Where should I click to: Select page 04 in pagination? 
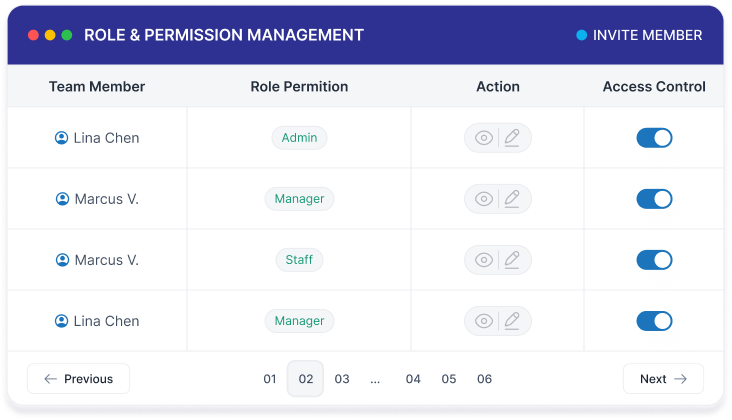413,379
